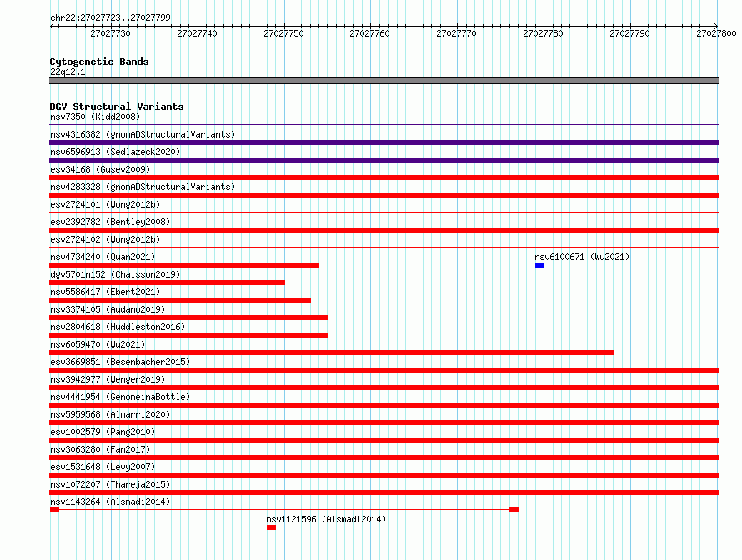This screenshot has height=560, width=742.
Task: Click the red nsv4734240 variant bar
Action: tap(184, 265)
